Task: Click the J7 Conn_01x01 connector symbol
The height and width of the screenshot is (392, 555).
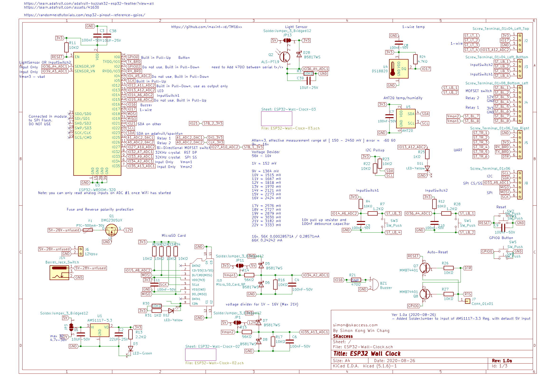Action: coord(468,301)
